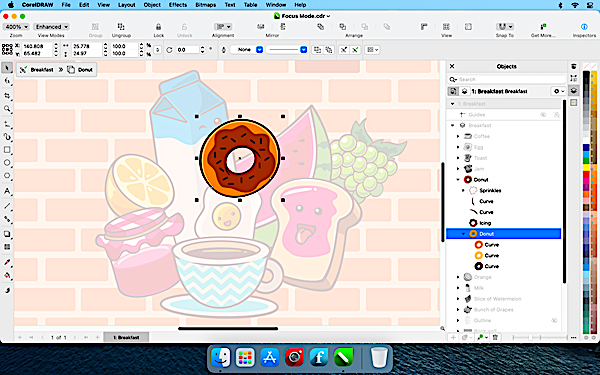600x375 pixels.
Task: Click the trash icon in Objects panel
Action: [495, 338]
